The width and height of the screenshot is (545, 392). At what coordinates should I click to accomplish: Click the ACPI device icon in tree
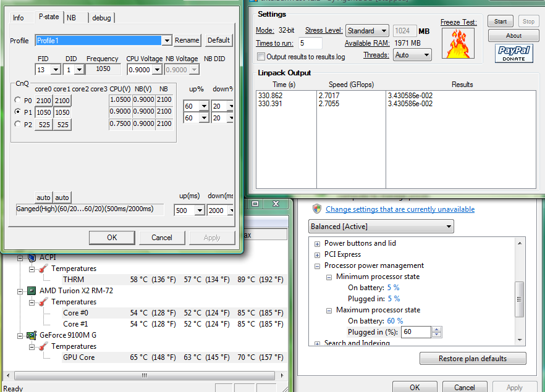32,257
